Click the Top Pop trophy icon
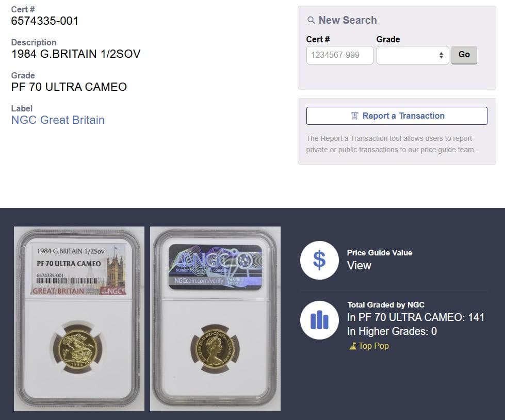Screen dimensions: 505x420 pos(353,346)
